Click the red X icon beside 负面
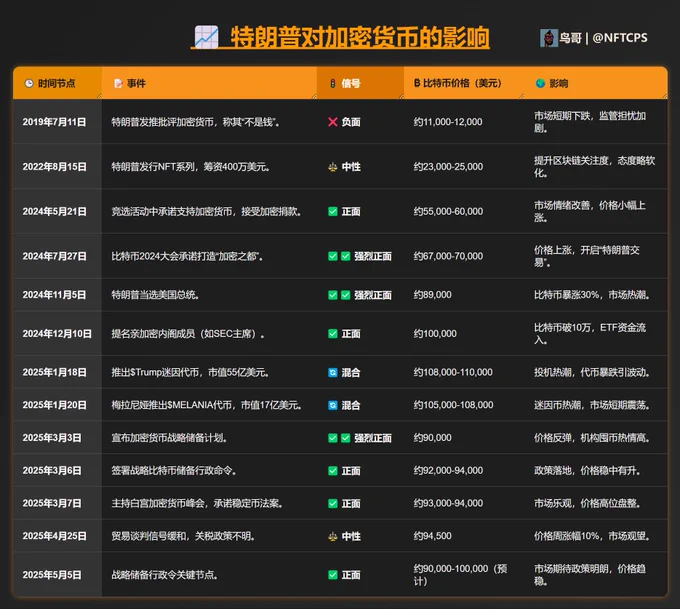680x609 pixels. (x=333, y=122)
